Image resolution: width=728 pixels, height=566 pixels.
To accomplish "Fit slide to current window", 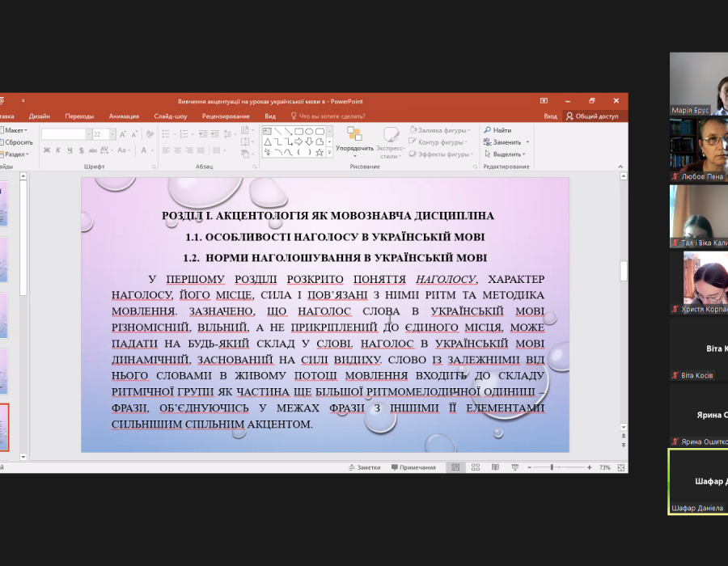I will [x=620, y=467].
